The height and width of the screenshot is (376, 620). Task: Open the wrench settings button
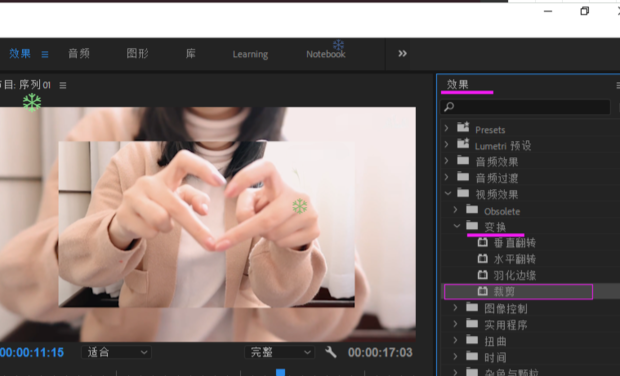coord(331,352)
